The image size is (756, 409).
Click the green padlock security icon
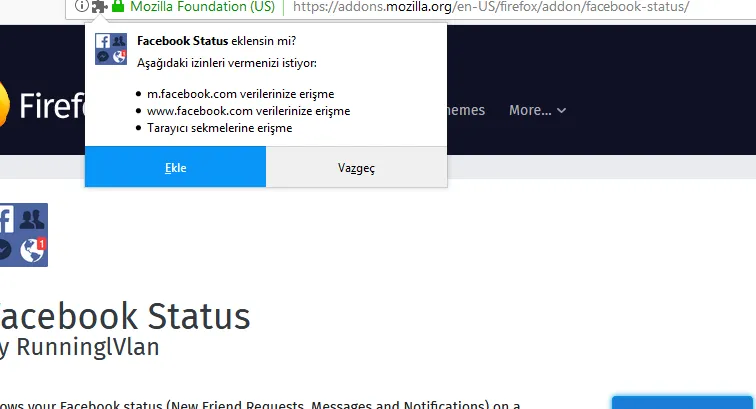[x=118, y=6]
